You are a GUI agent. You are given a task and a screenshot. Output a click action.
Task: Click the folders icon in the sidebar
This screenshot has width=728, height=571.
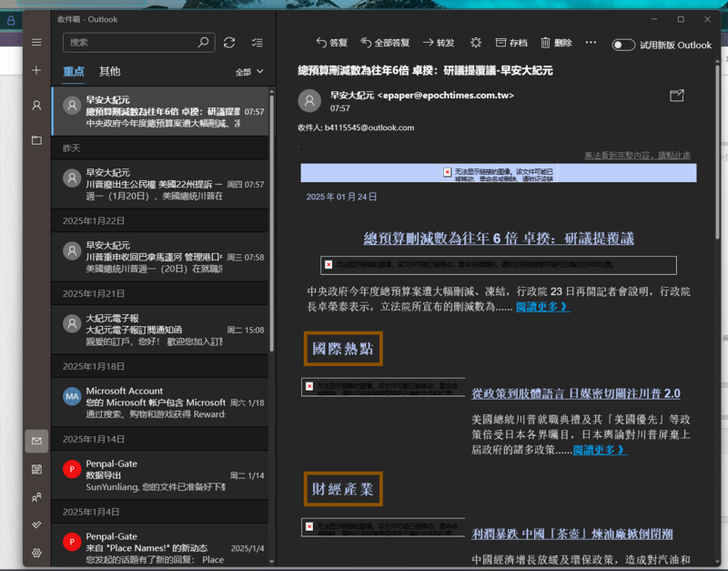pyautogui.click(x=36, y=140)
